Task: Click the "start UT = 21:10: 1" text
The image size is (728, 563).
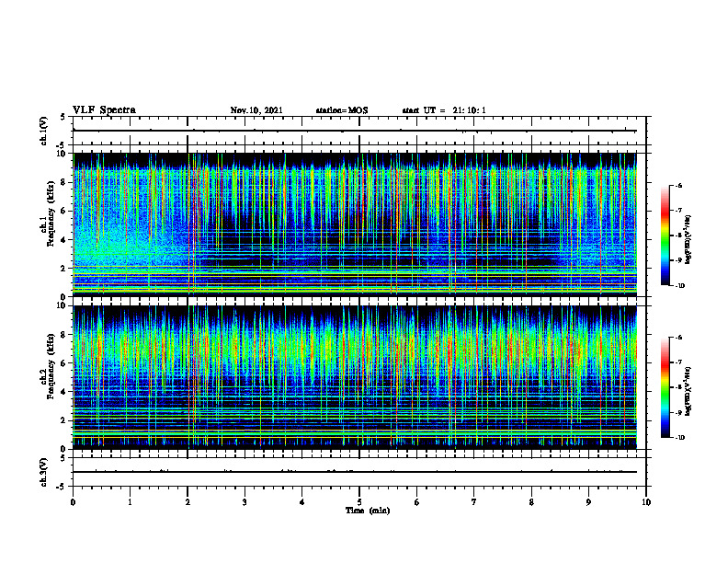Action: click(x=444, y=110)
